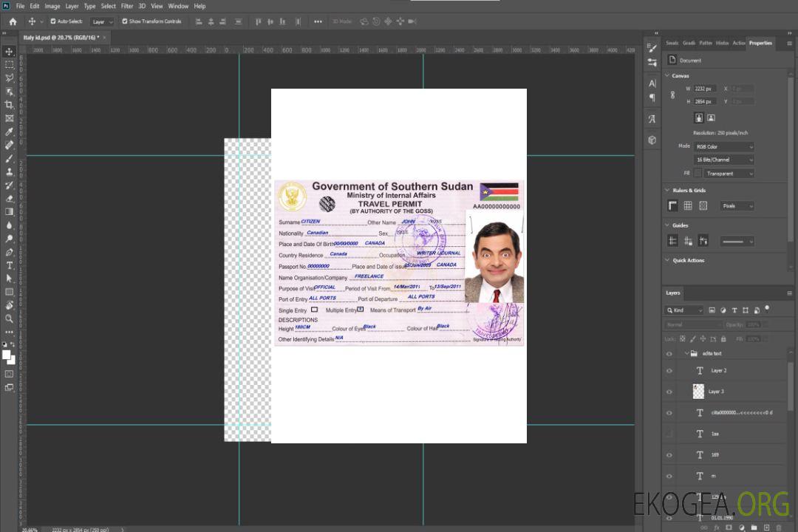Collapse the Rulers & Grids section
The height and width of the screenshot is (532, 798).
[x=668, y=191]
